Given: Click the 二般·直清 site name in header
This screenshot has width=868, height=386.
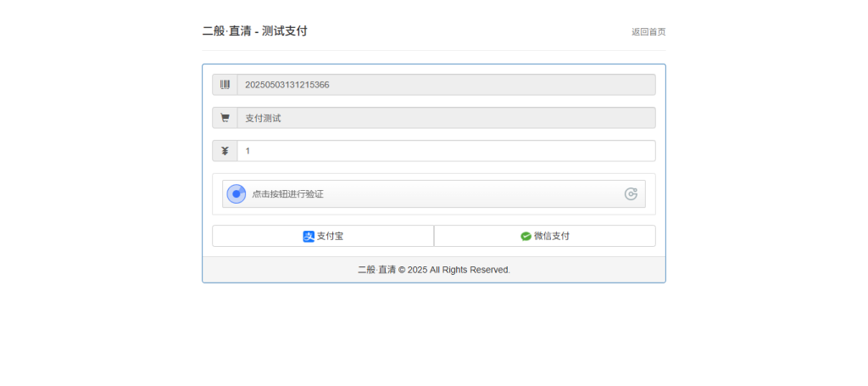Looking at the screenshot, I should (226, 31).
